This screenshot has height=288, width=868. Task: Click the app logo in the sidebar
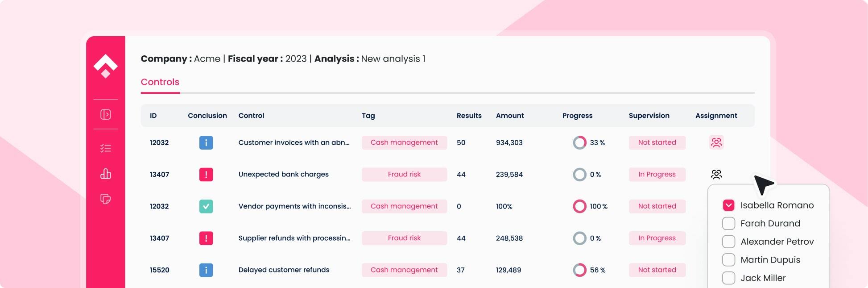click(x=105, y=66)
